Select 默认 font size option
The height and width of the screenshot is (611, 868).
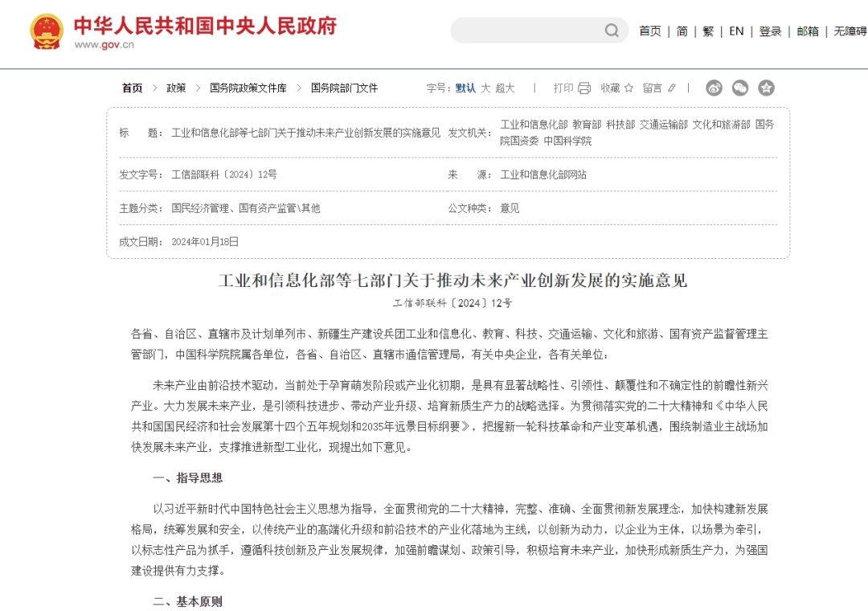point(465,88)
